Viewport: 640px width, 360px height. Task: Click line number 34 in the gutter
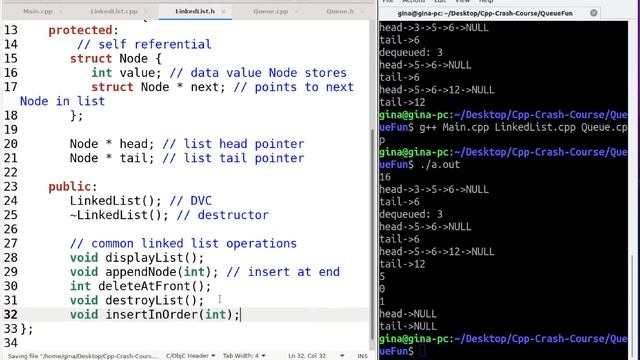11,343
